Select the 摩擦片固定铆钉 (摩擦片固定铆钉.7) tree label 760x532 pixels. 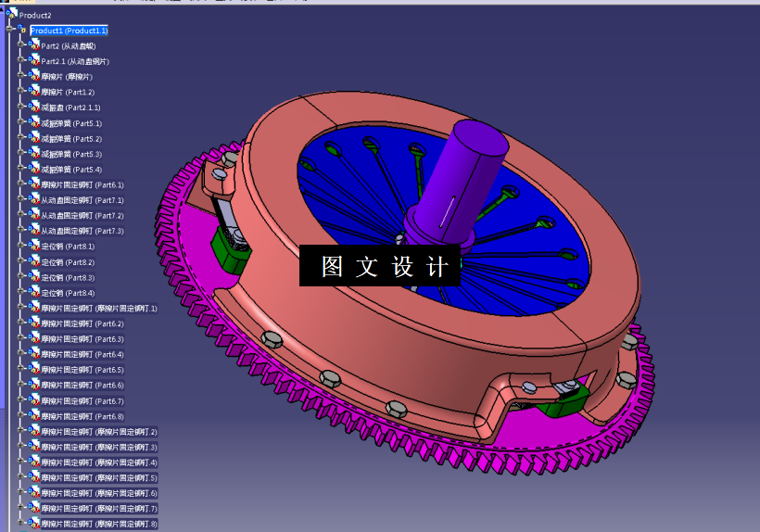click(99, 509)
